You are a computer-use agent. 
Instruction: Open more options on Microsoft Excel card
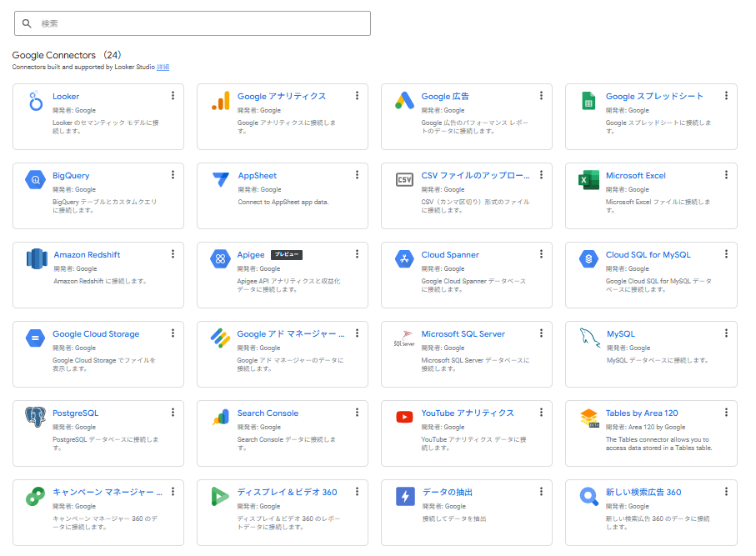(726, 174)
